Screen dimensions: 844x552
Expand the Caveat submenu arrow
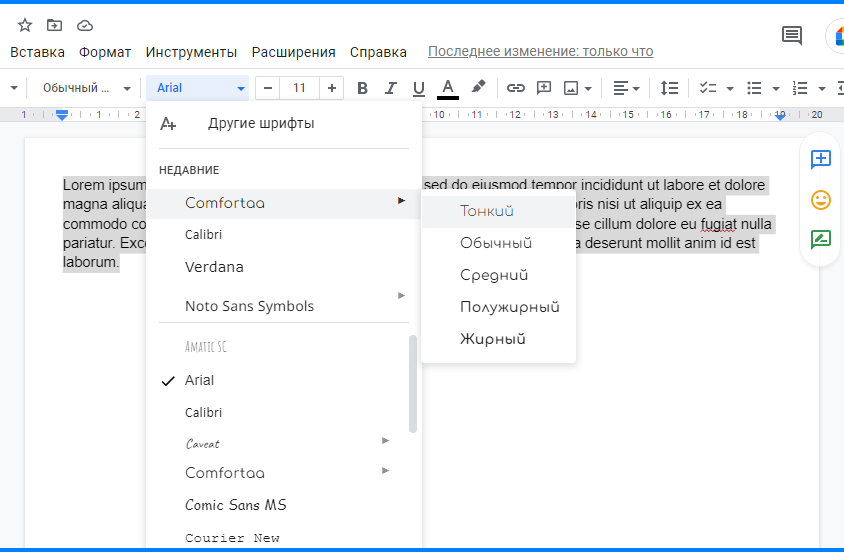click(x=385, y=441)
